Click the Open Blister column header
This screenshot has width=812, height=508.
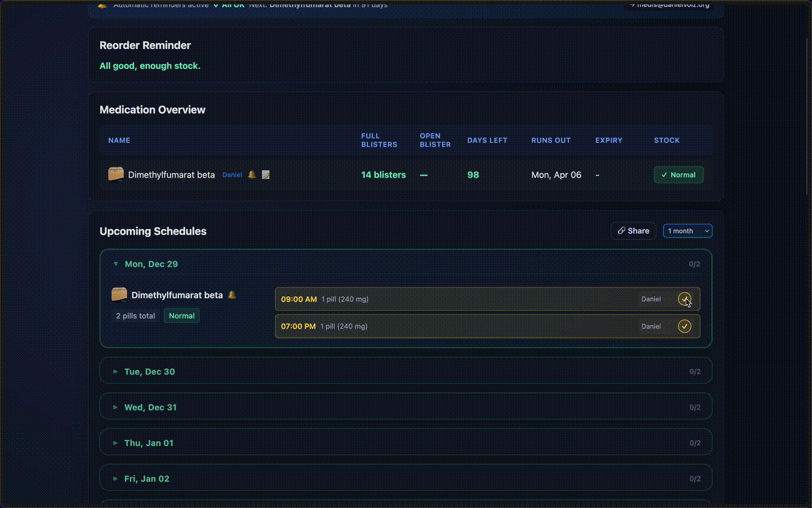tap(435, 140)
